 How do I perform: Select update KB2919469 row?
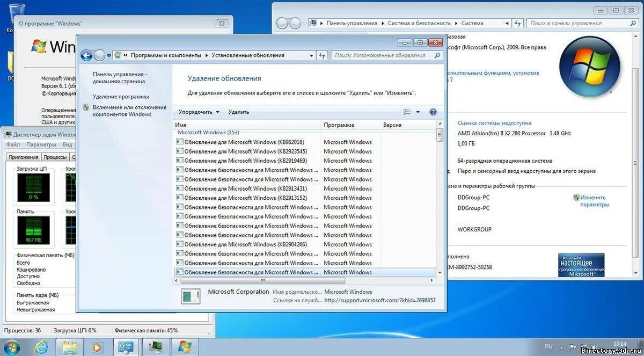pos(305,161)
